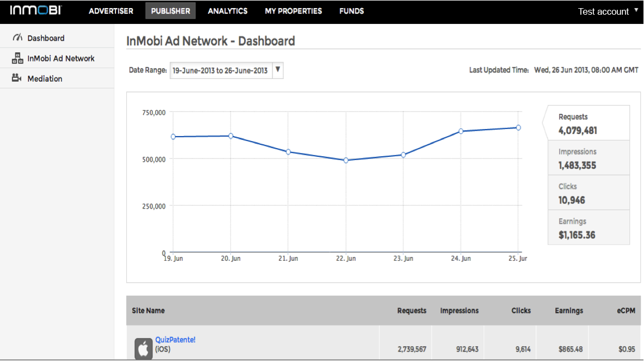
Task: Click the 22. Jun data point on chart
Action: click(x=346, y=161)
